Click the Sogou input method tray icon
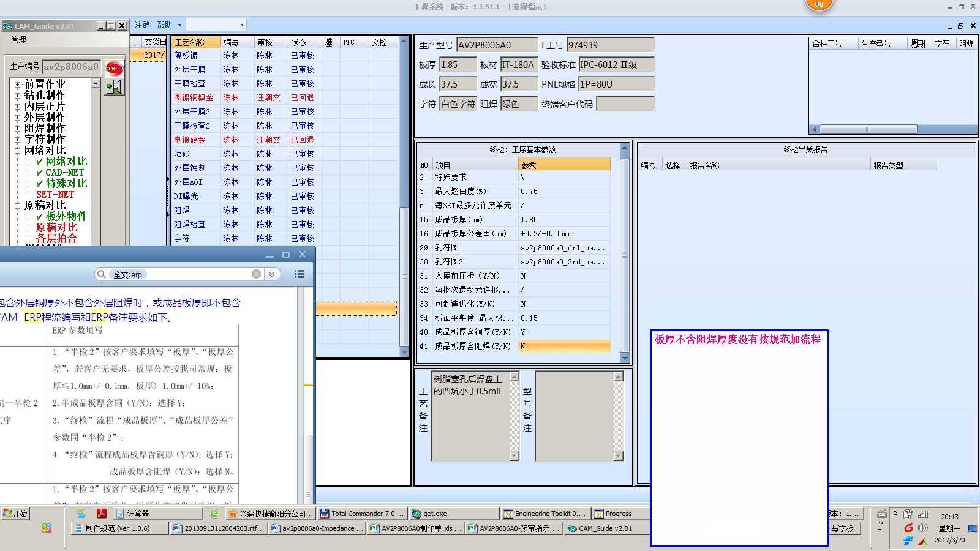Screen dimensions: 980x551 (x=908, y=528)
